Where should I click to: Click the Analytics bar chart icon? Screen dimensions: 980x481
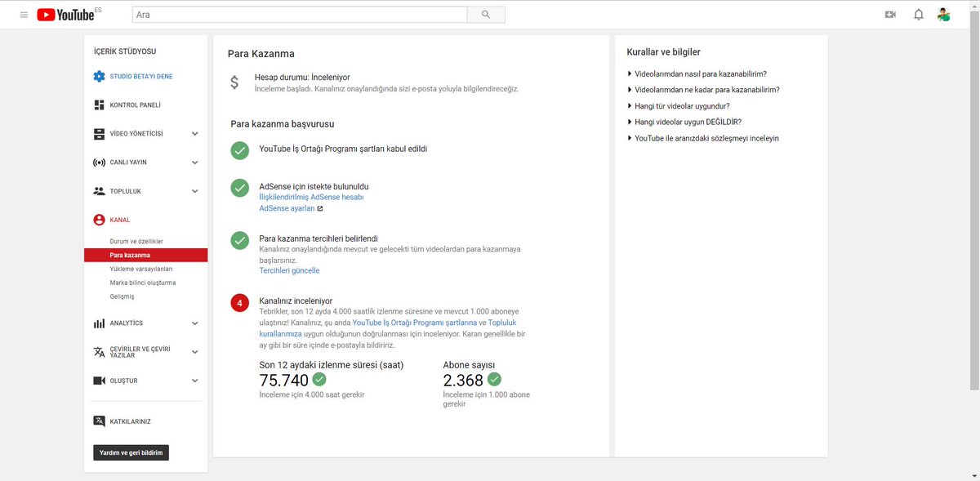click(x=99, y=323)
